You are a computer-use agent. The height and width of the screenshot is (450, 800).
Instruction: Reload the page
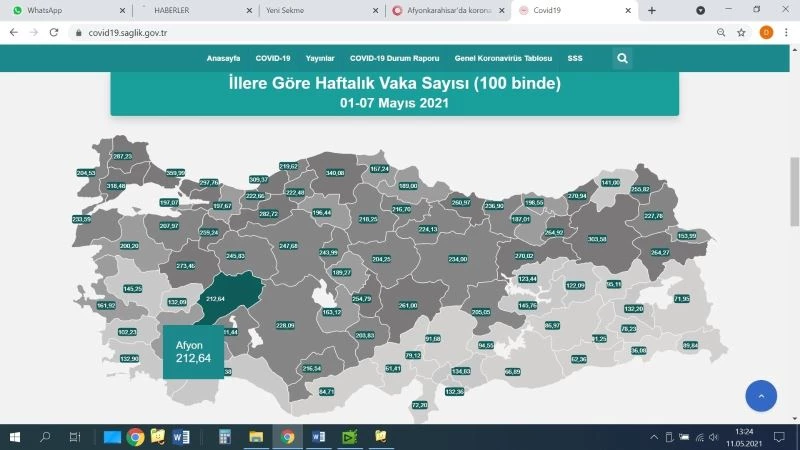[56, 32]
